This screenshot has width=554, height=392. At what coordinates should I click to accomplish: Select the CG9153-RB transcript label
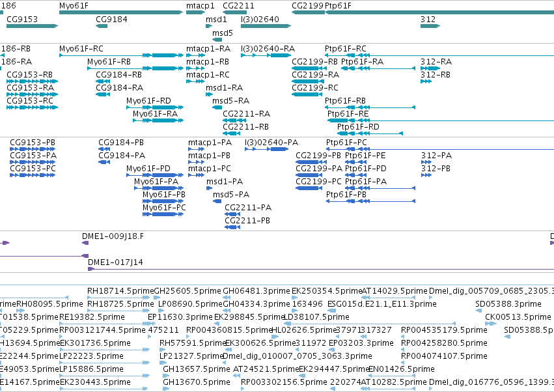pyautogui.click(x=30, y=75)
